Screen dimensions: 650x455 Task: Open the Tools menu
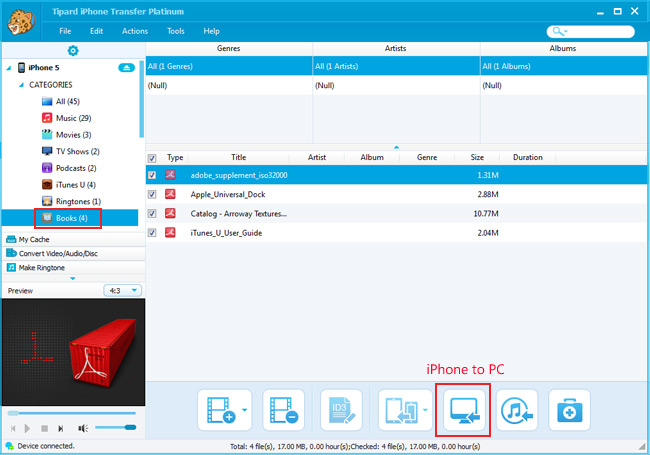coord(176,31)
